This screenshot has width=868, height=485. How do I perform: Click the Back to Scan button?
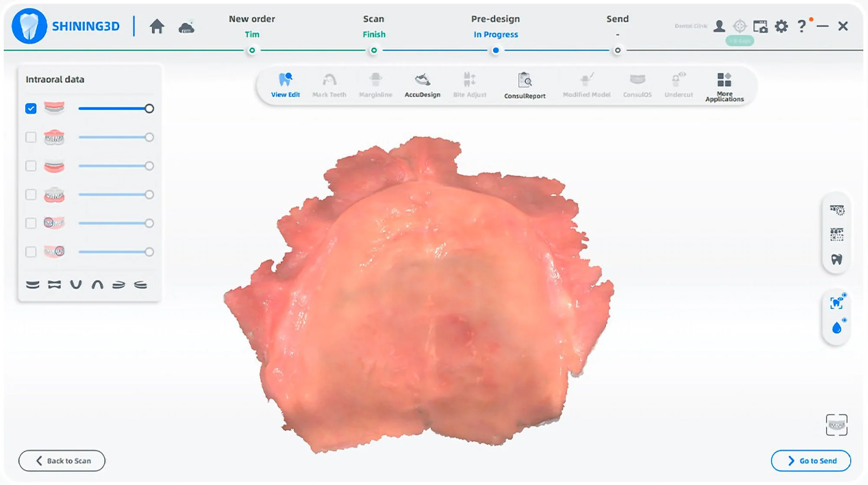click(62, 461)
